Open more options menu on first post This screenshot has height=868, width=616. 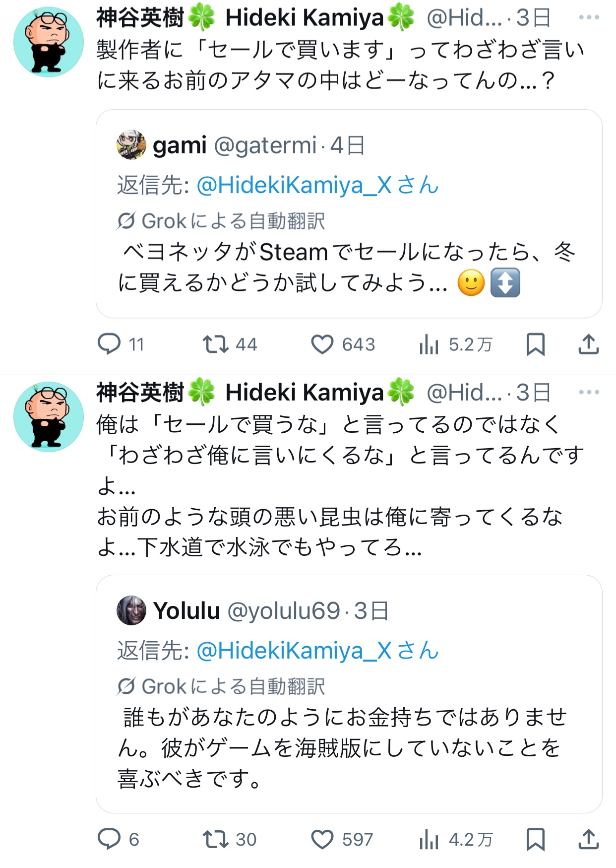589,17
